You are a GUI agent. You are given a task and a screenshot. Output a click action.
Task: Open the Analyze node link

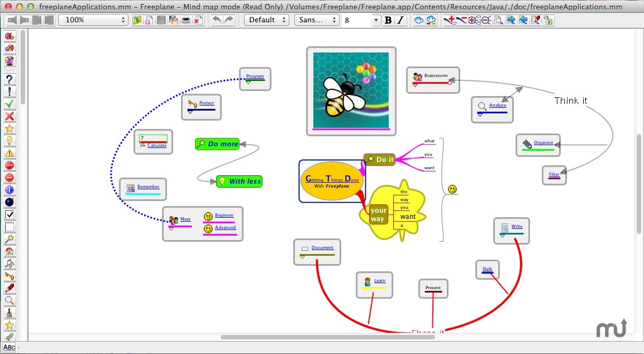pyautogui.click(x=497, y=106)
